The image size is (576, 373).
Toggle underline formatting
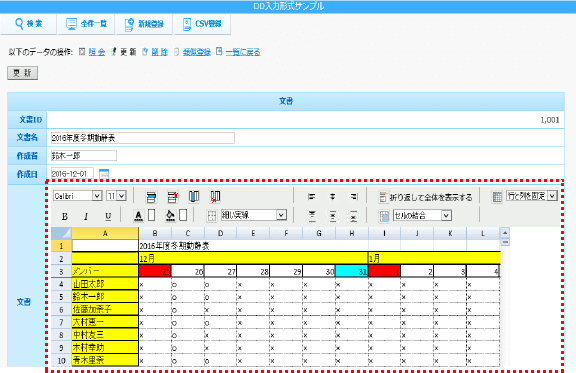[x=108, y=216]
